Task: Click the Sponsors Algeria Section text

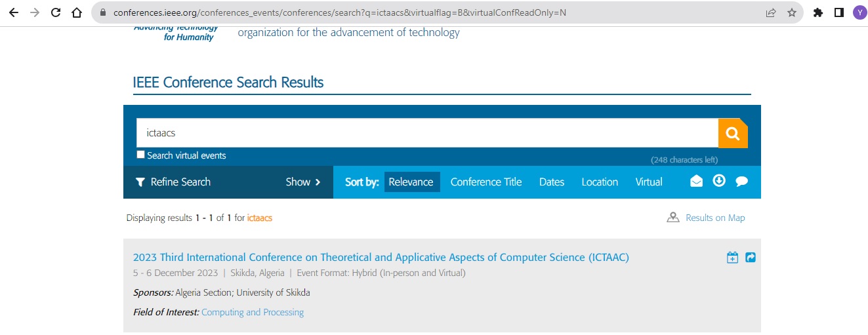Action: 222,292
